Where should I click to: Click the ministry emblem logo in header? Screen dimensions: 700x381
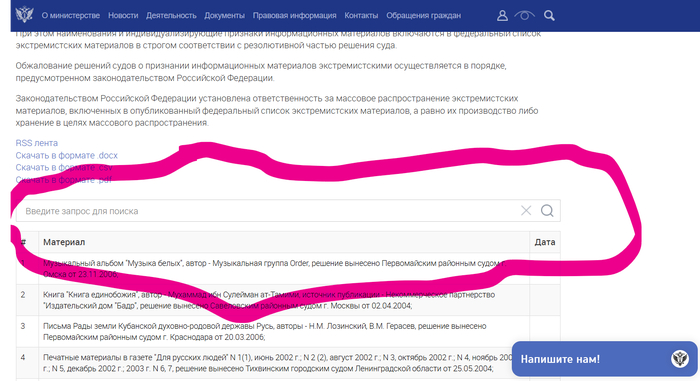pos(24,15)
